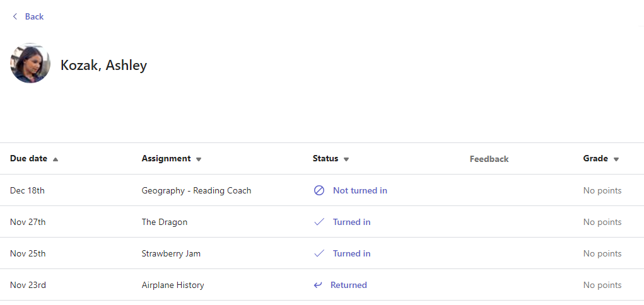Click the checkmark icon for The Dragon
Image resolution: width=644 pixels, height=305 pixels.
tap(319, 222)
